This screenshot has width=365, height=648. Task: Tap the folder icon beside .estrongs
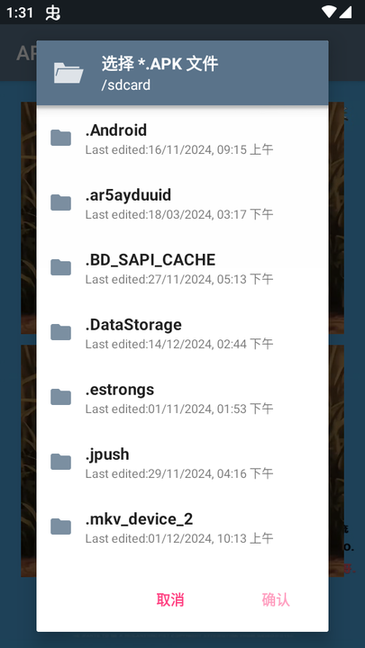61,397
